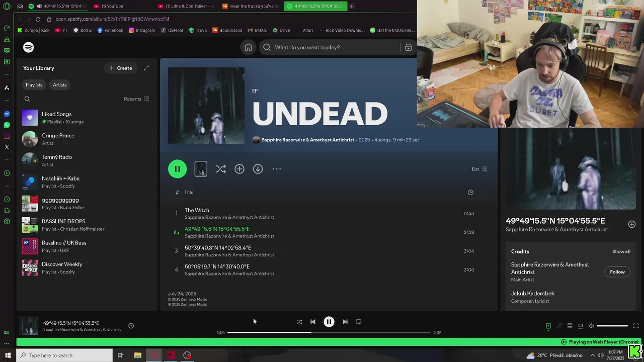The width and height of the screenshot is (644, 362).
Task: Mute audio with the speaker icon
Action: coord(591,326)
